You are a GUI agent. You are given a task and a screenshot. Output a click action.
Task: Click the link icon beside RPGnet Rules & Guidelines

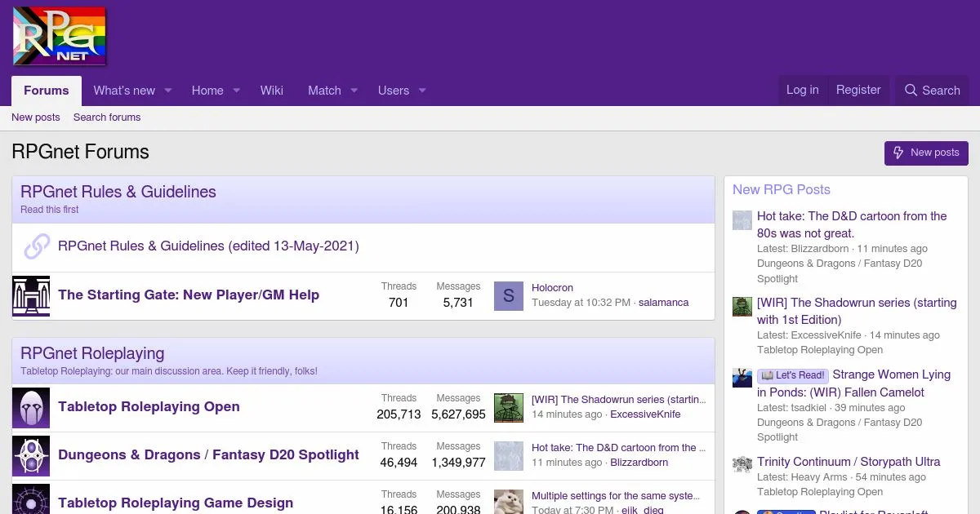tap(37, 246)
